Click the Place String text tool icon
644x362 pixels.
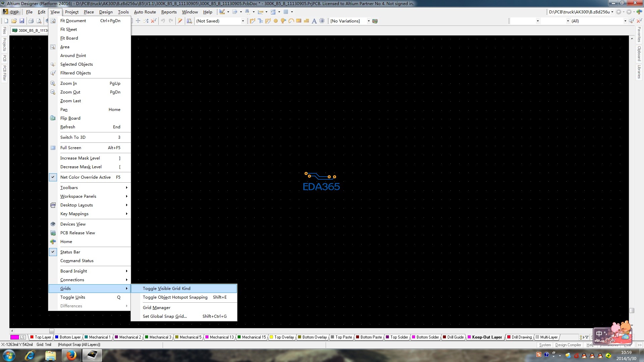314,21
